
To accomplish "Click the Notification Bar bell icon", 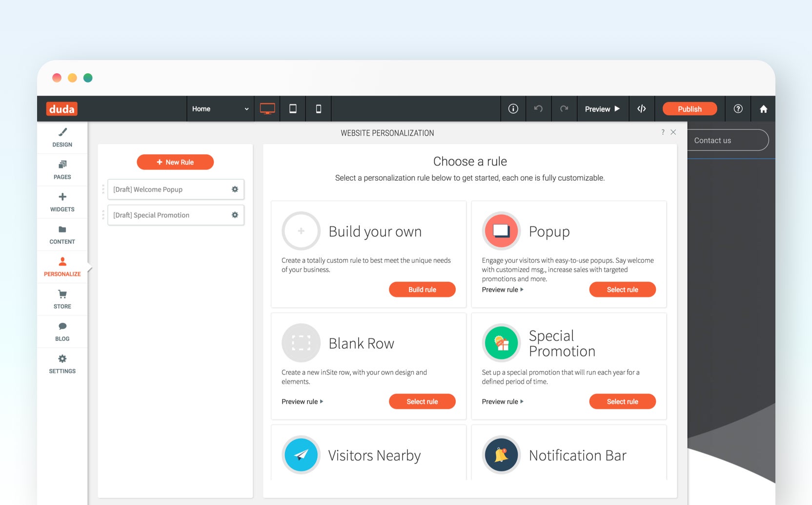I will point(501,455).
